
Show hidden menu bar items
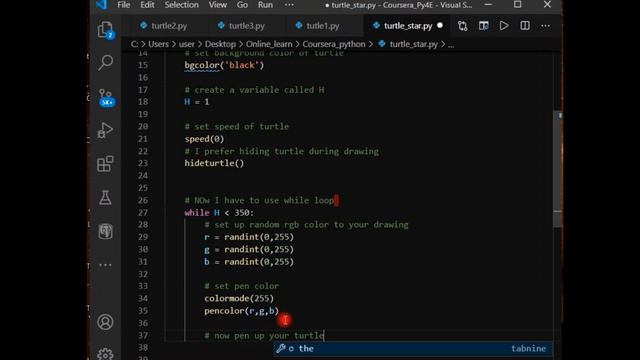coord(289,5)
